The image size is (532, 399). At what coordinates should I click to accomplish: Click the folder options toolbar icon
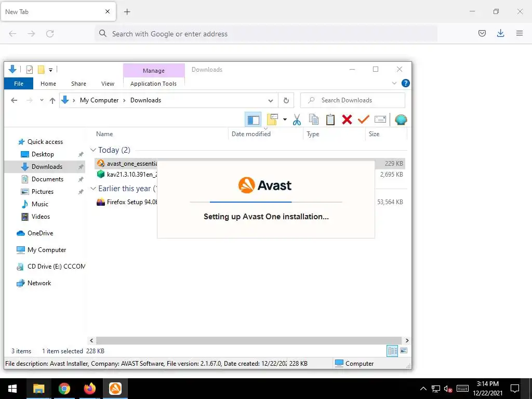pos(272,119)
